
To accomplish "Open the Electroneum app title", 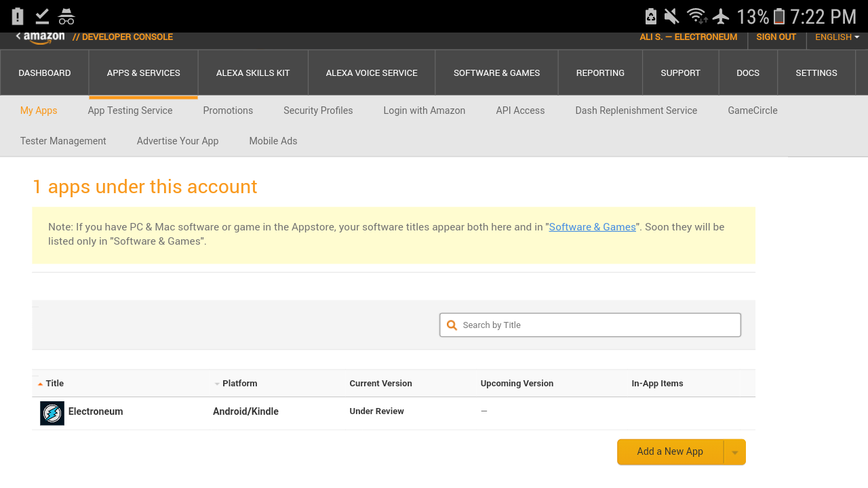I will click(96, 411).
